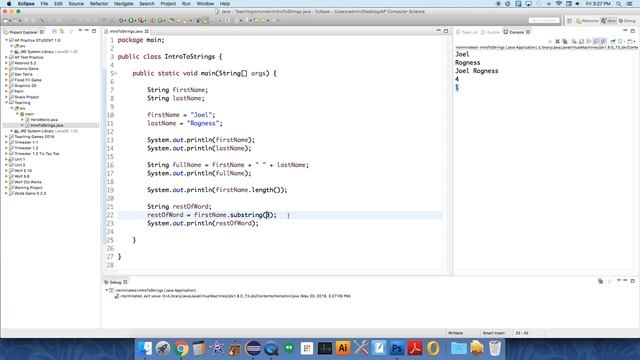Place cursor on line 19 firstName.length() statement
Screen dimensions: 640x360
pyautogui.click(x=217, y=190)
